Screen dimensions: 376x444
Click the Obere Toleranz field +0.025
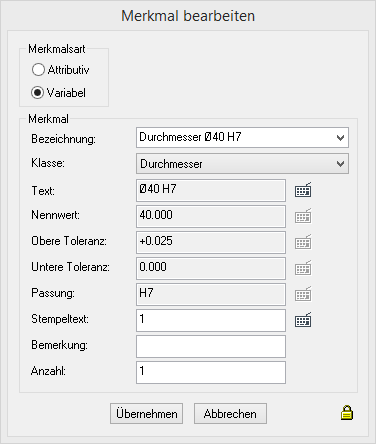[211, 242]
